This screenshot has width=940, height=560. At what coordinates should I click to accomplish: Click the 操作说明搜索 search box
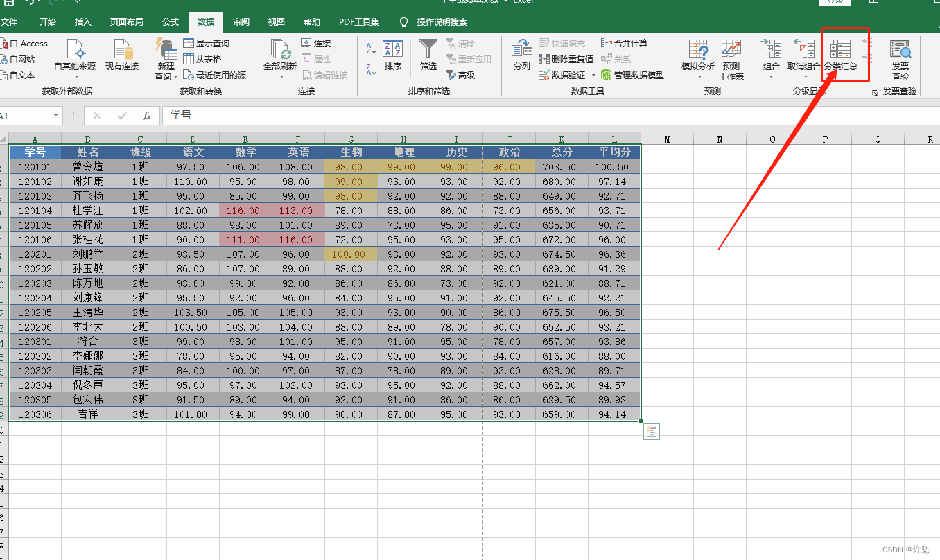click(442, 22)
